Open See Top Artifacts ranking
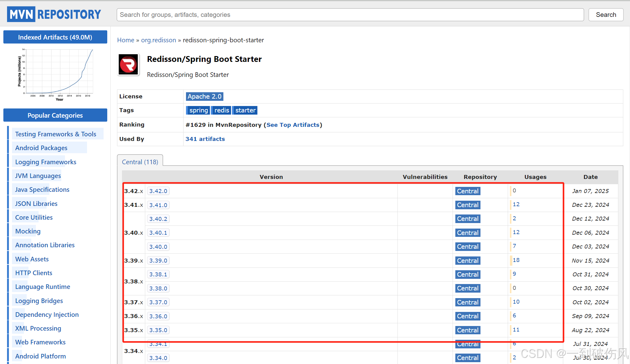Screen dimensions: 630x364 coord(292,125)
